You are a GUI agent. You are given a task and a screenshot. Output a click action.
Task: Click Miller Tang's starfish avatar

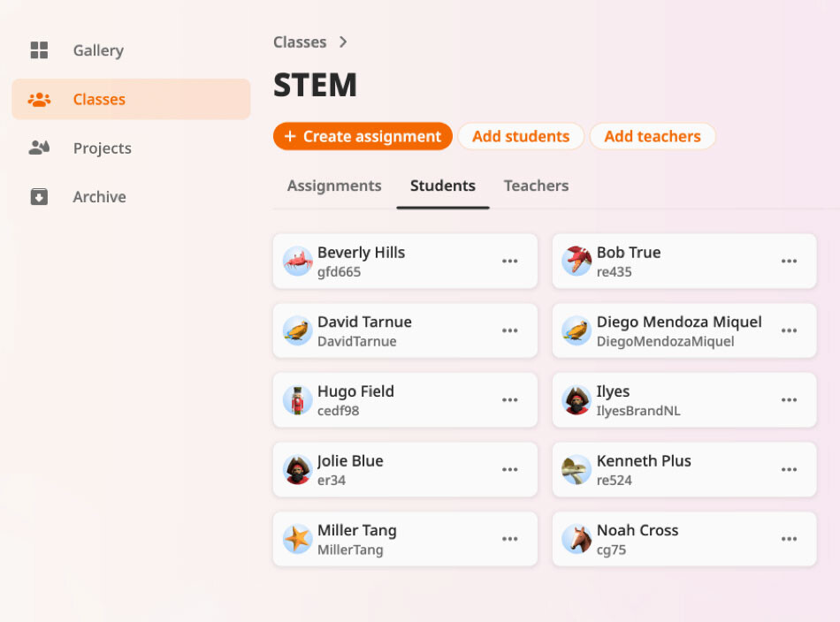297,539
